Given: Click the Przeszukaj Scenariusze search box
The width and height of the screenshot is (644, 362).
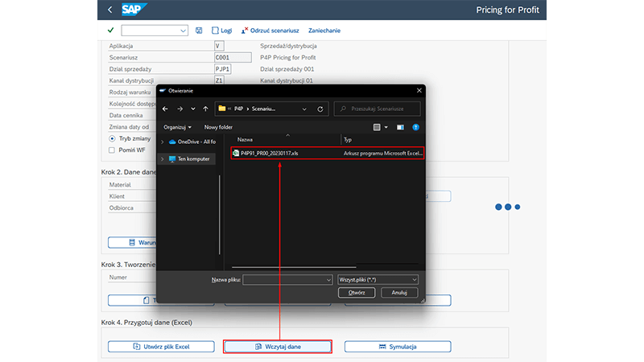Looking at the screenshot, I should [x=377, y=109].
